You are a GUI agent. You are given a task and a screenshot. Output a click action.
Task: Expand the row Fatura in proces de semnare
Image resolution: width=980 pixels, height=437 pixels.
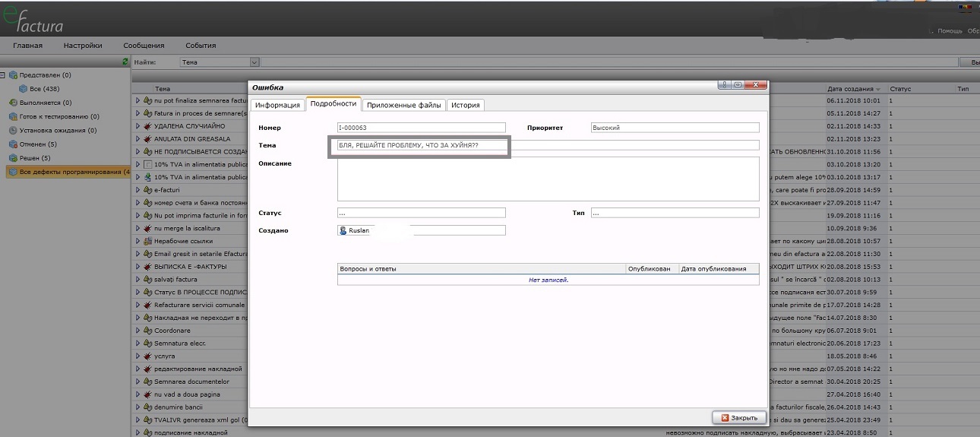[x=138, y=113]
